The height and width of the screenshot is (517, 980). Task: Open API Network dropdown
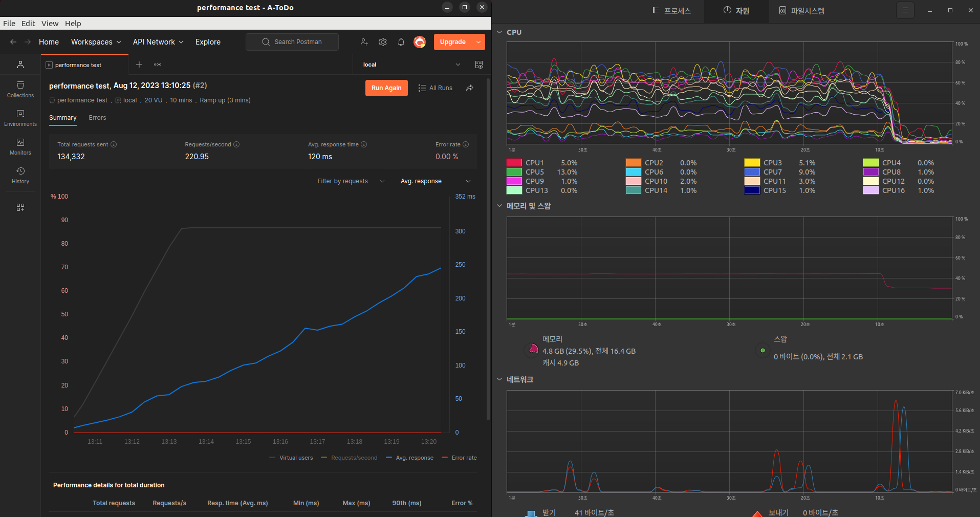point(158,42)
